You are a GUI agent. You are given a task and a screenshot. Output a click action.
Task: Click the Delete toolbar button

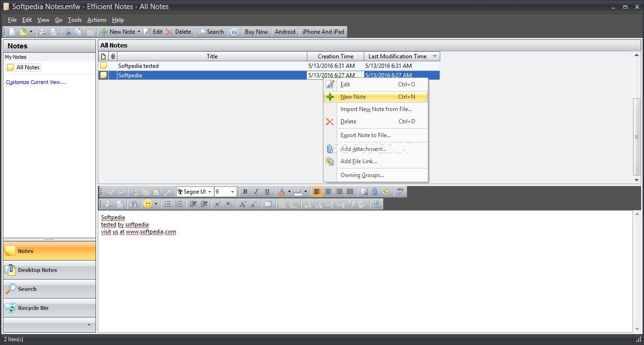point(179,32)
